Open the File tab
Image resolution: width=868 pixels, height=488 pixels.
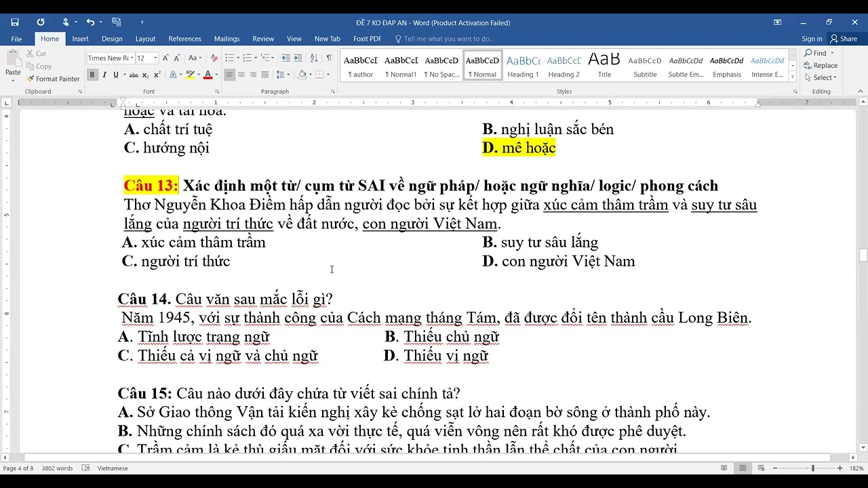pyautogui.click(x=16, y=39)
